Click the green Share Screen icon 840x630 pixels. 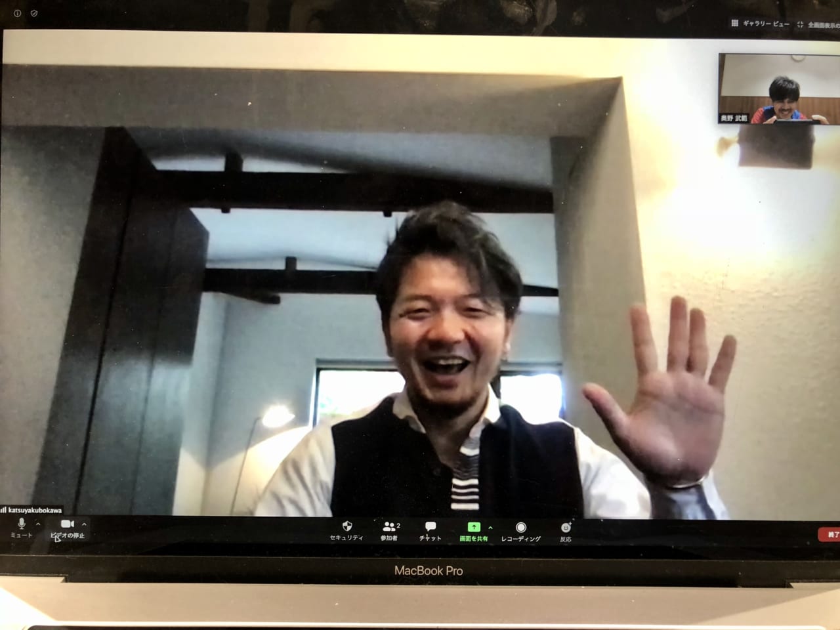pyautogui.click(x=473, y=527)
